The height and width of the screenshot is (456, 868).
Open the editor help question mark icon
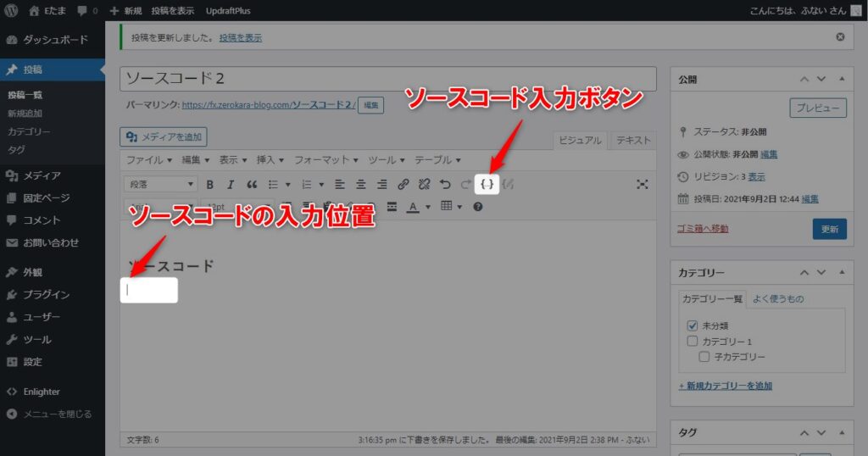pyautogui.click(x=478, y=207)
